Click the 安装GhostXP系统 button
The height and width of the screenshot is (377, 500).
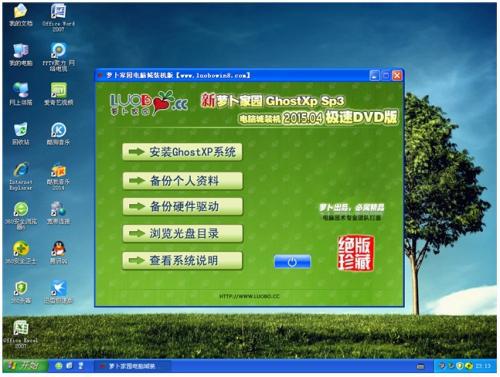point(182,152)
